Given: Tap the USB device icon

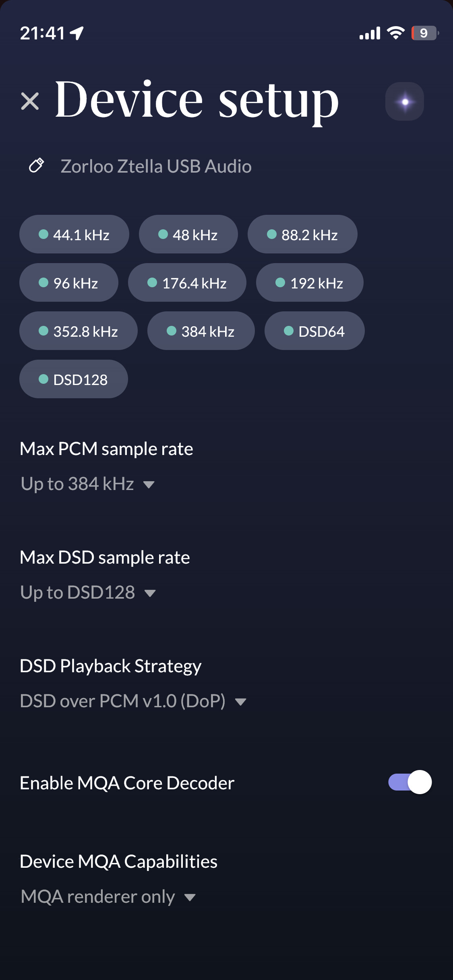Looking at the screenshot, I should tap(37, 165).
